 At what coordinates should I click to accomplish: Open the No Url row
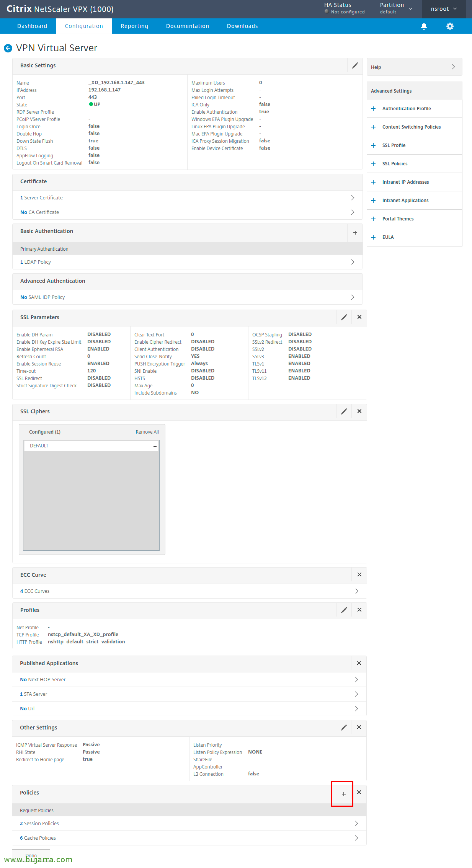pos(189,709)
